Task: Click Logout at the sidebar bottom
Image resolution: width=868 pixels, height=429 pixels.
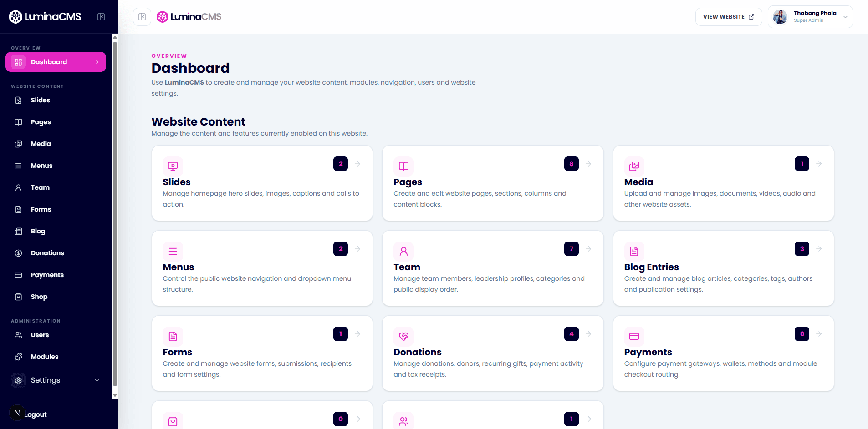Action: [x=36, y=414]
